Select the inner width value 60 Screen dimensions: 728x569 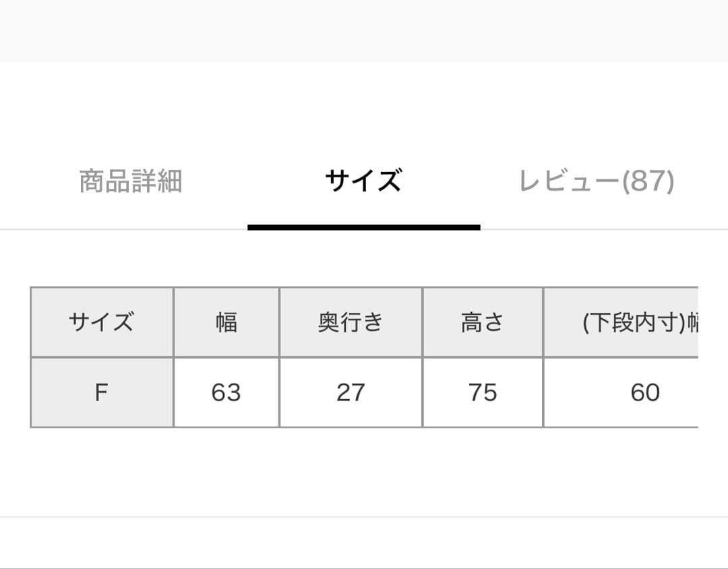[x=644, y=392]
